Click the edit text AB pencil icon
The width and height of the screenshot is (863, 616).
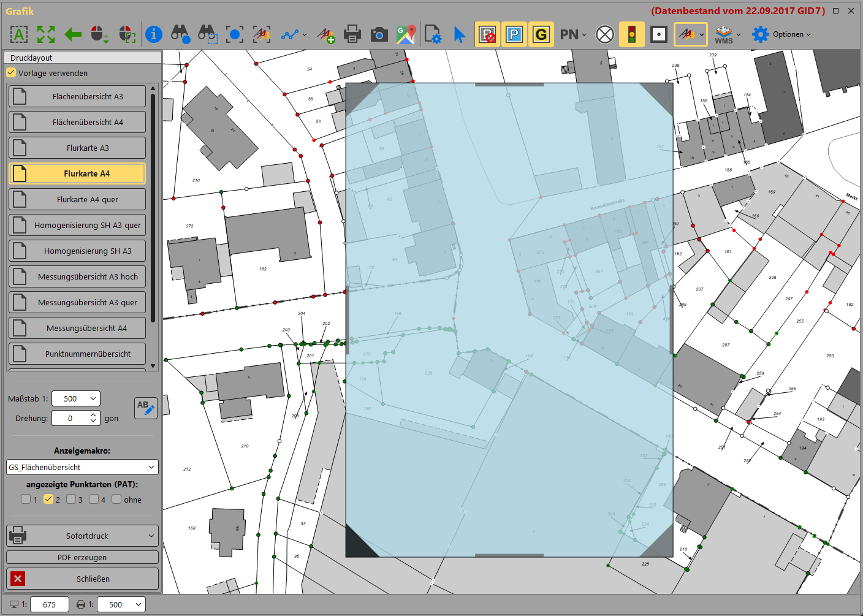[146, 408]
